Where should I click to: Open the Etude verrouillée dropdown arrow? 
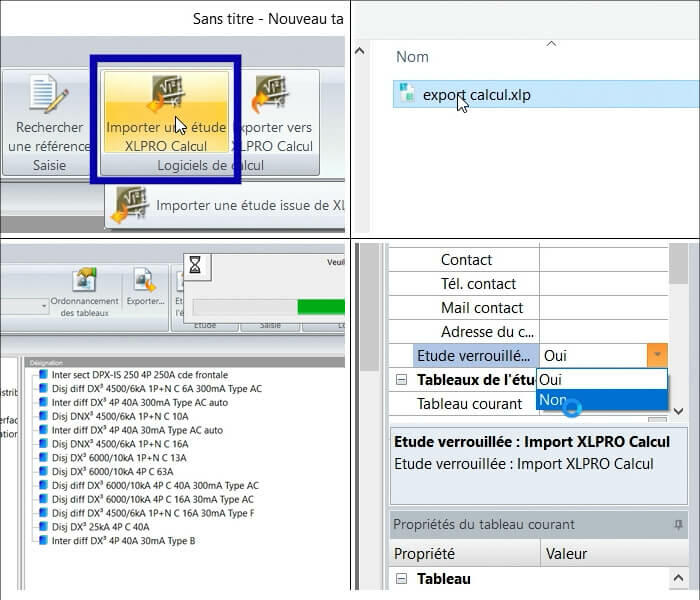(657, 355)
